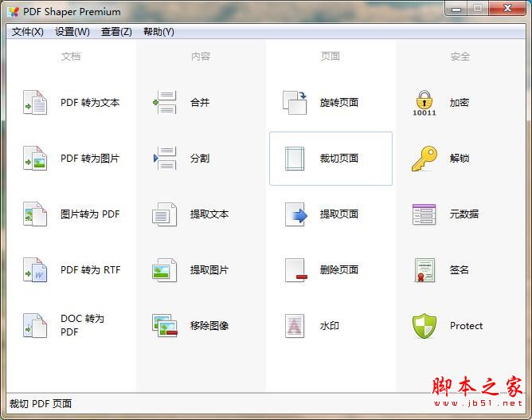Select the 解锁 label
This screenshot has width=532, height=420.
460,159
